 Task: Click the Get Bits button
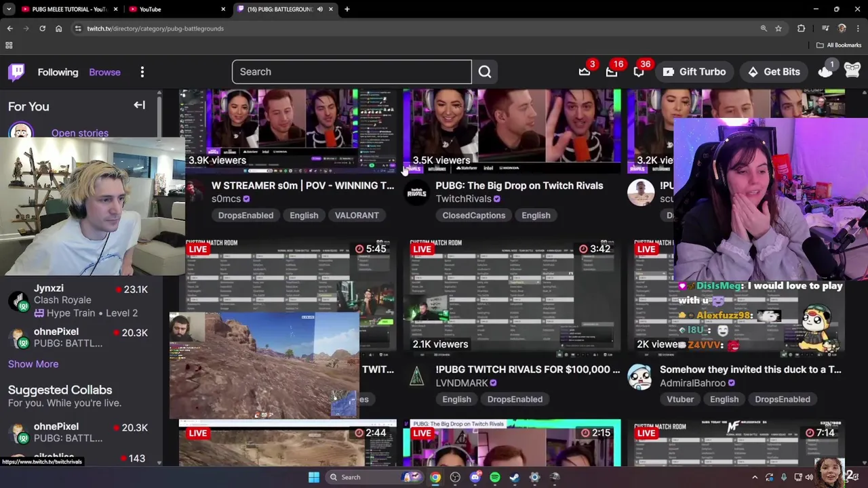pyautogui.click(x=774, y=72)
